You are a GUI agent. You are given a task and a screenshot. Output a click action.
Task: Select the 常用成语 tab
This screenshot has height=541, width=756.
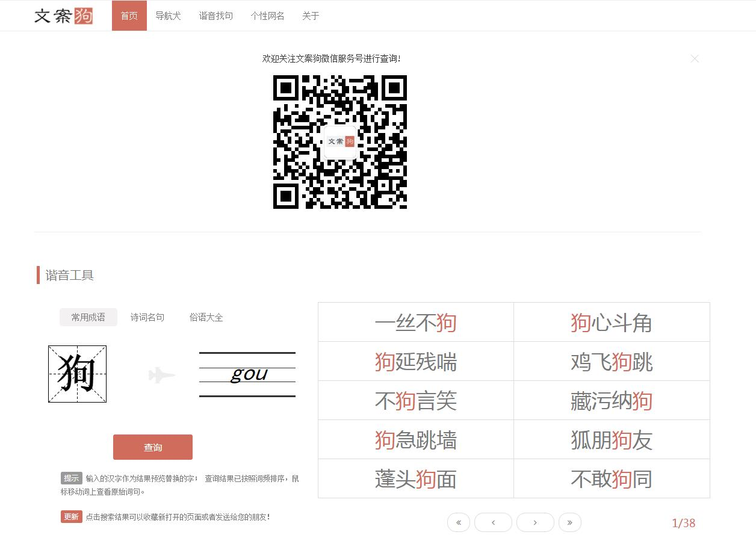(x=88, y=317)
